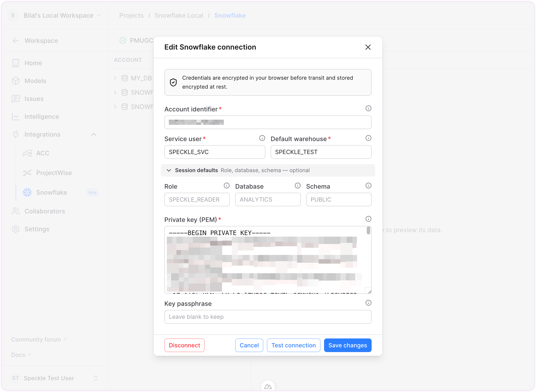Click the Settings gear icon
Viewport: 536px width, 392px height.
[x=16, y=229]
